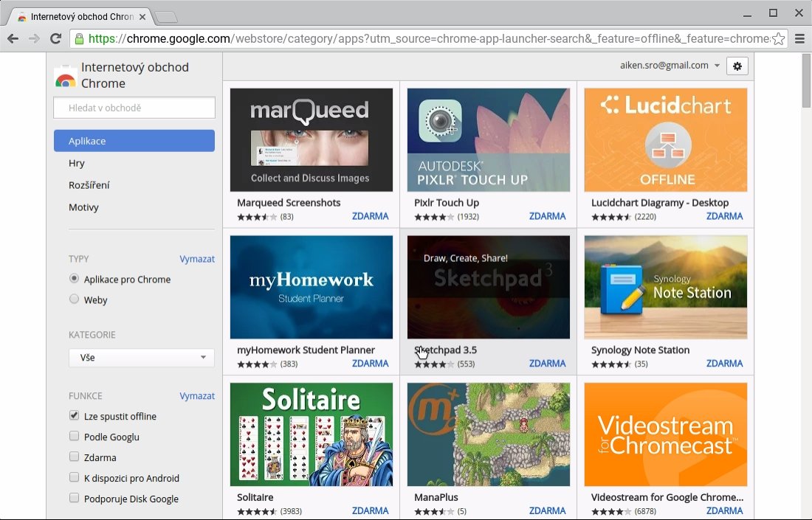The width and height of the screenshot is (812, 520).
Task: Click ZDARMA for Marqueed Screenshots
Action: tap(371, 216)
